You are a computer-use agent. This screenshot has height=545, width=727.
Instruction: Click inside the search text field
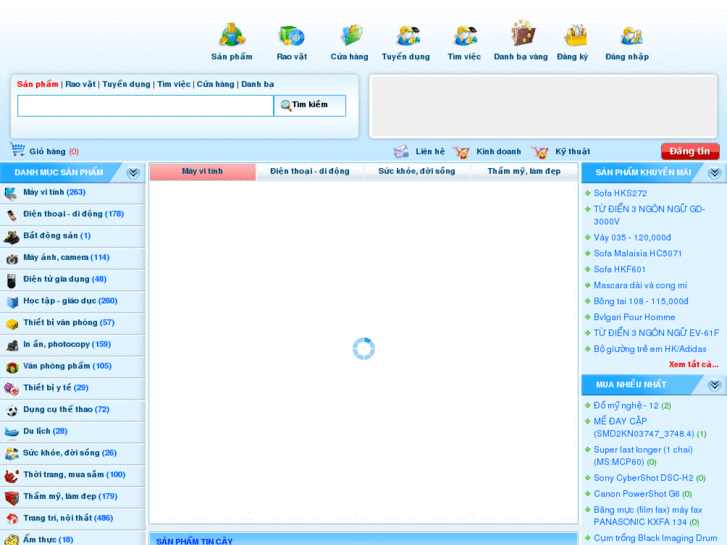[145, 106]
